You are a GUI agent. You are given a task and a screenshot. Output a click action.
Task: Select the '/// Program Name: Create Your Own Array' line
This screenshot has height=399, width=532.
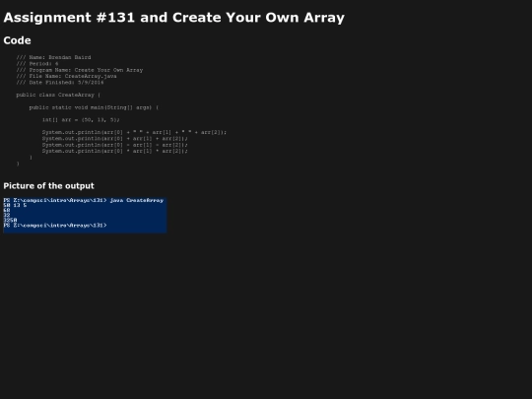tap(80, 70)
